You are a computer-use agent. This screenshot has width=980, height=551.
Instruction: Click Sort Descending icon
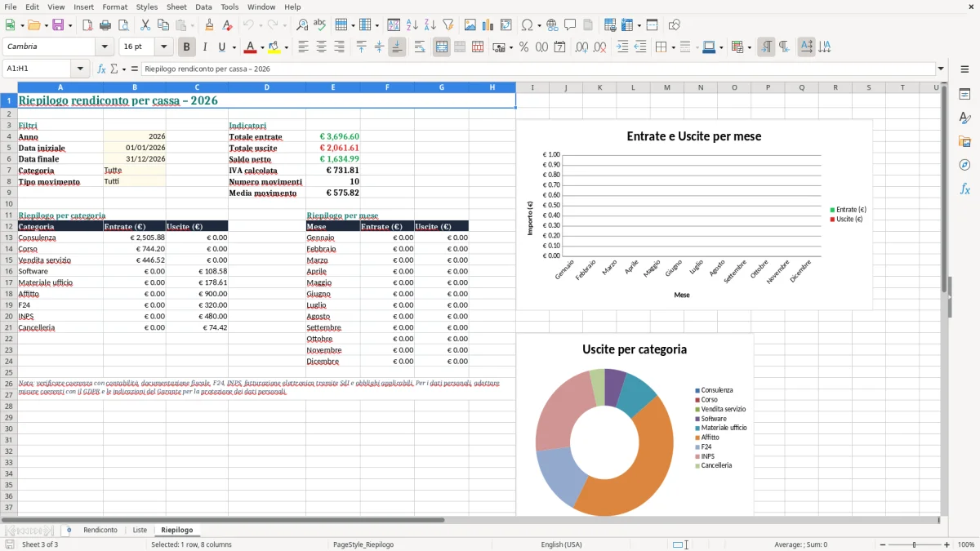point(430,25)
